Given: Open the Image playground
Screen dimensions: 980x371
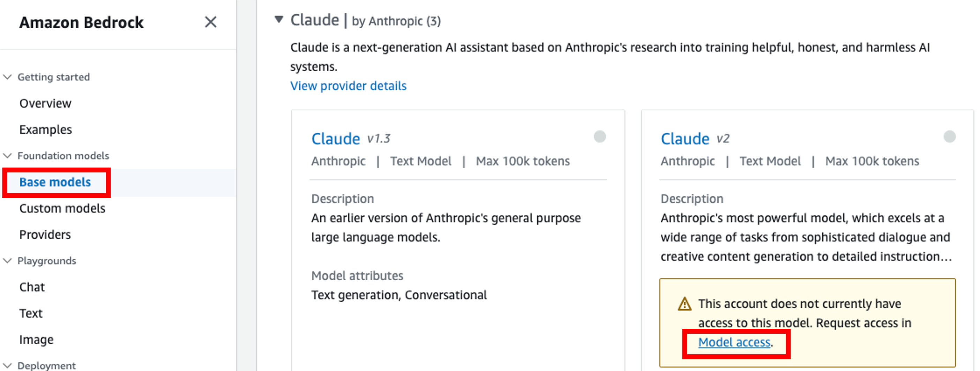Looking at the screenshot, I should coord(36,340).
